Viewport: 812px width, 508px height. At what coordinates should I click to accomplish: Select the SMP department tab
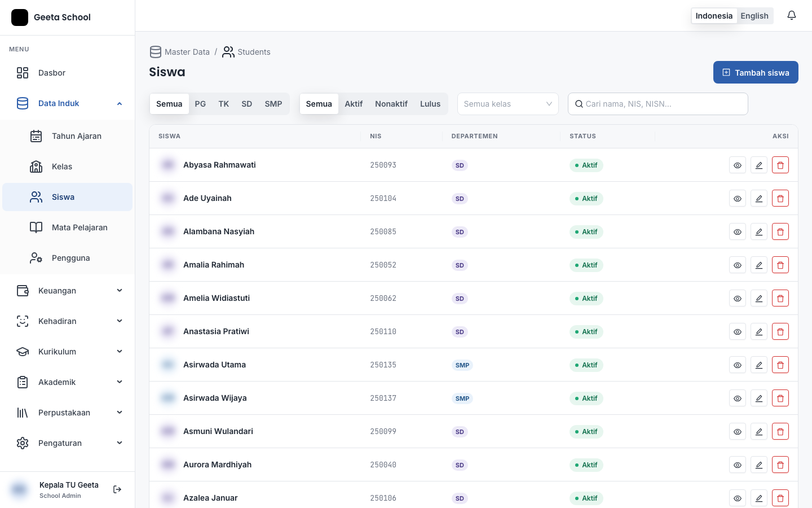tap(273, 104)
